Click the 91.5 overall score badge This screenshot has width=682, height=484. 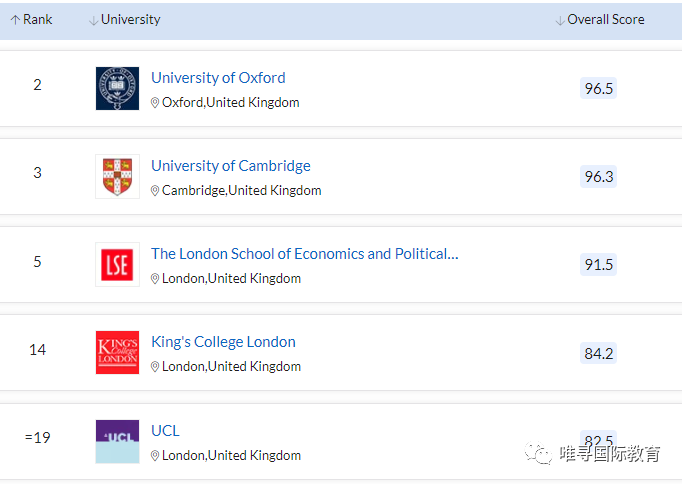(599, 265)
